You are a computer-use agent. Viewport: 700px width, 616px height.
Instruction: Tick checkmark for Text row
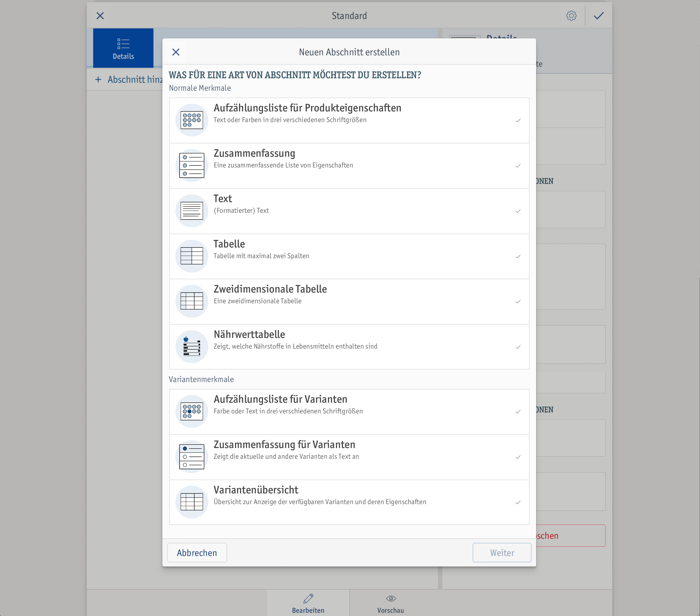point(518,211)
